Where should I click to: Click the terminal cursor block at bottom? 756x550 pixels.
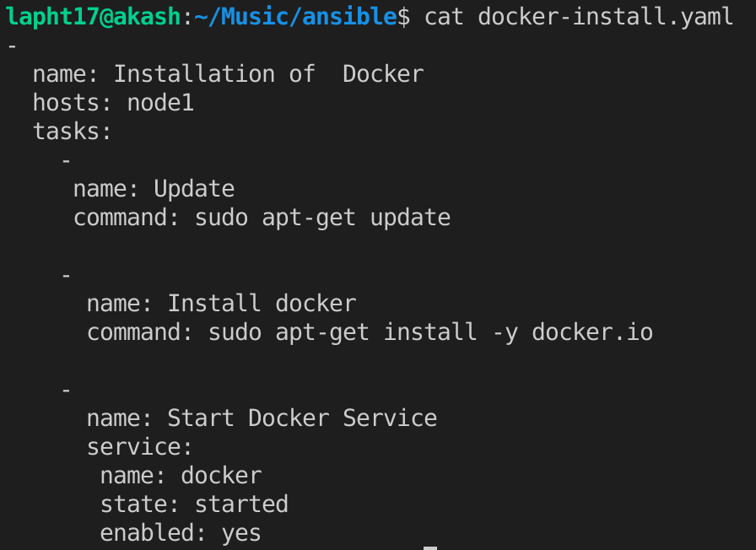[430, 548]
